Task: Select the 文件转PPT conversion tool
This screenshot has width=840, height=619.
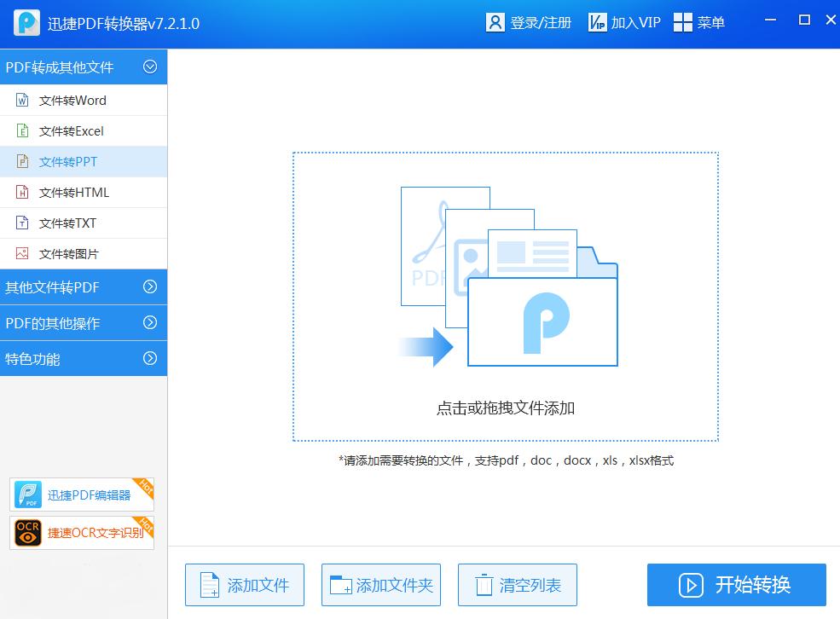Action: point(68,161)
